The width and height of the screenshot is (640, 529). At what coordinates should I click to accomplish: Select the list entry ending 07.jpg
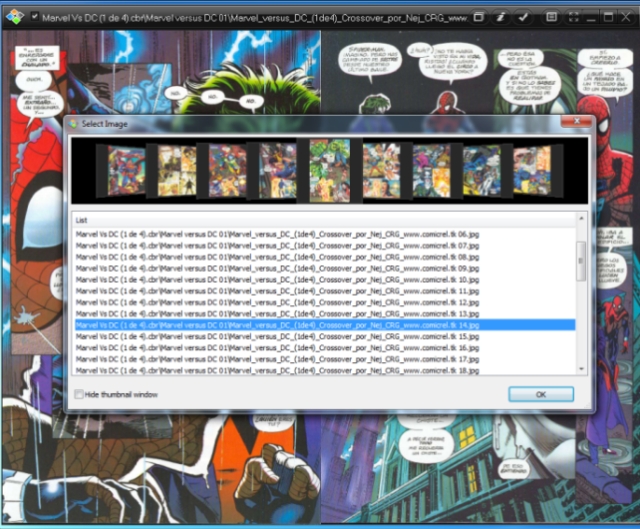pos(325,246)
